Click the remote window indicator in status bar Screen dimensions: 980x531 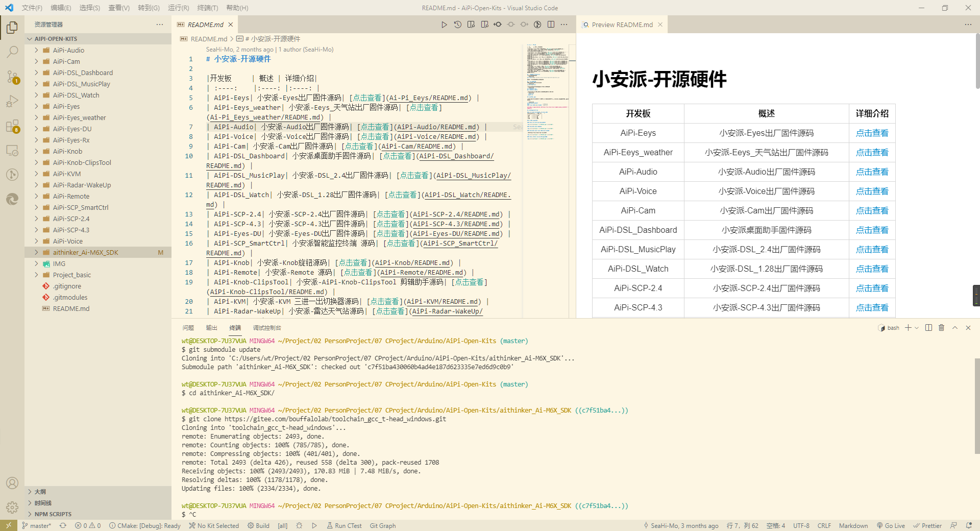tap(9, 525)
